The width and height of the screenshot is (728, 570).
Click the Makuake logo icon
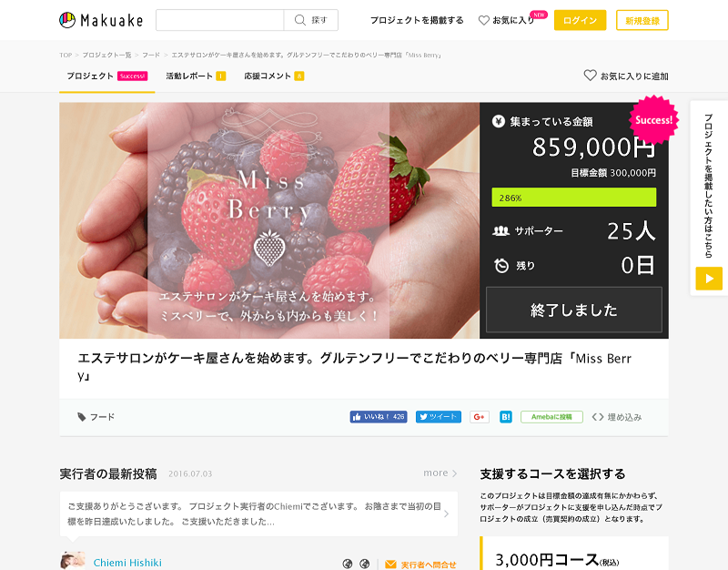(x=67, y=20)
